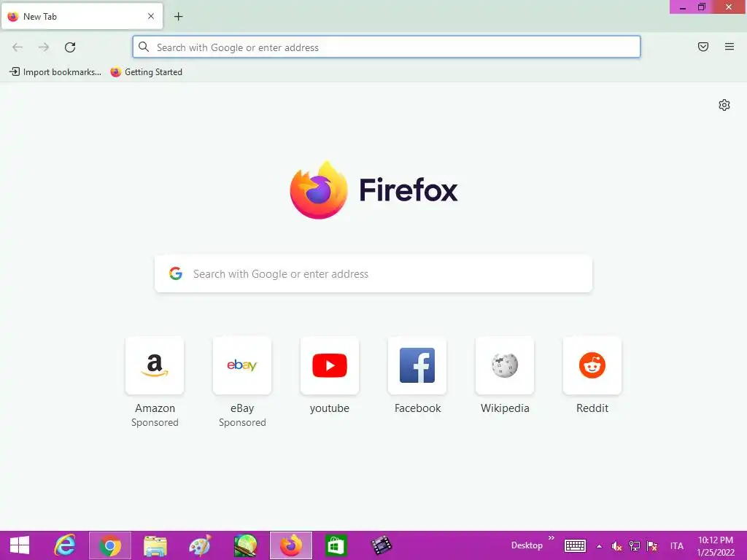Open the green globe app in the taskbar
The width and height of the screenshot is (747, 560).
click(x=245, y=545)
